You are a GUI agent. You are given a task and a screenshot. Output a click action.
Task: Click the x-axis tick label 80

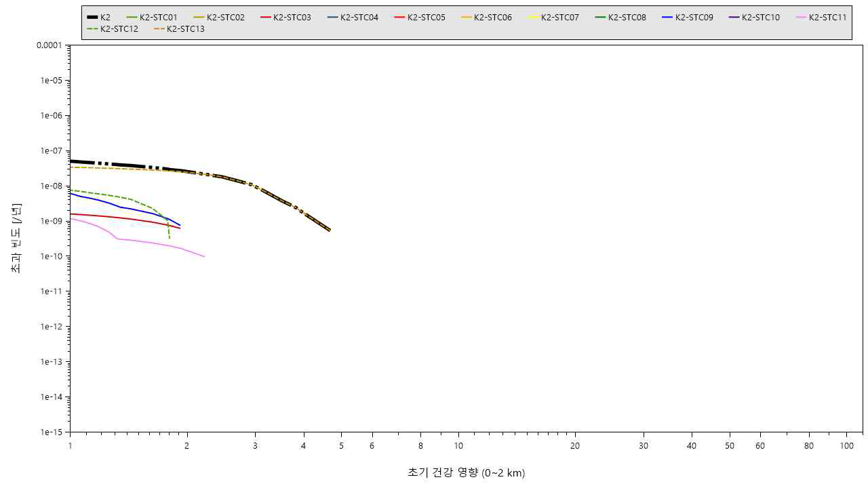[809, 446]
